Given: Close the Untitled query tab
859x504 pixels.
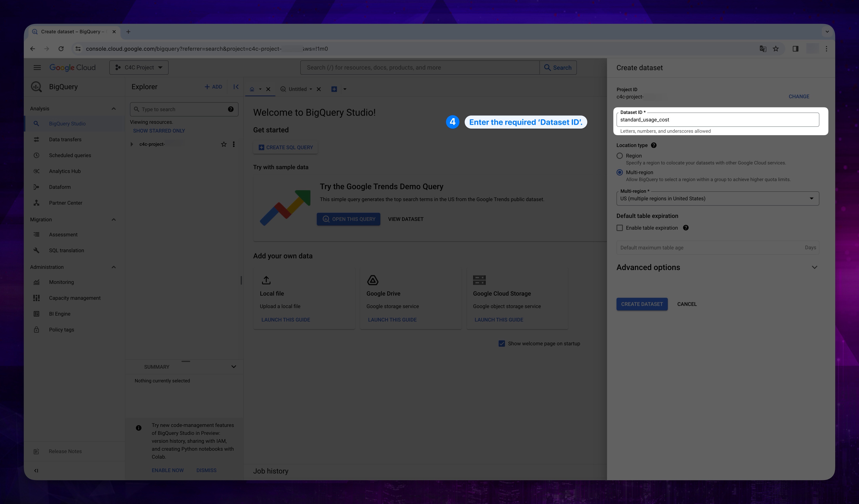Looking at the screenshot, I should click(319, 89).
